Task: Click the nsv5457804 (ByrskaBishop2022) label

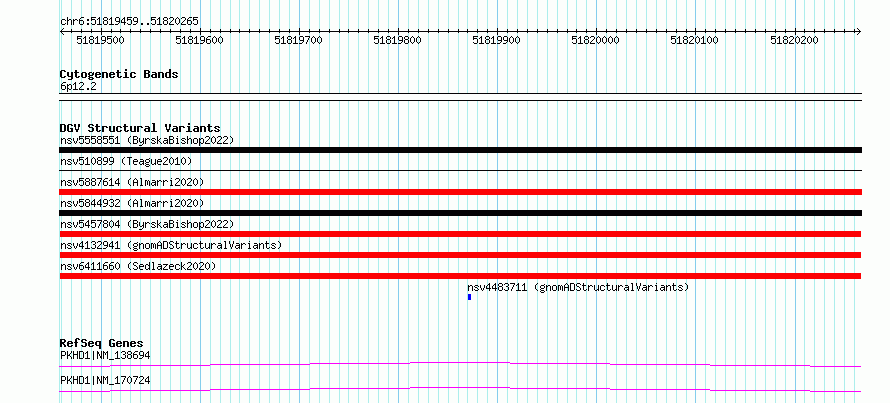Action: (147, 224)
